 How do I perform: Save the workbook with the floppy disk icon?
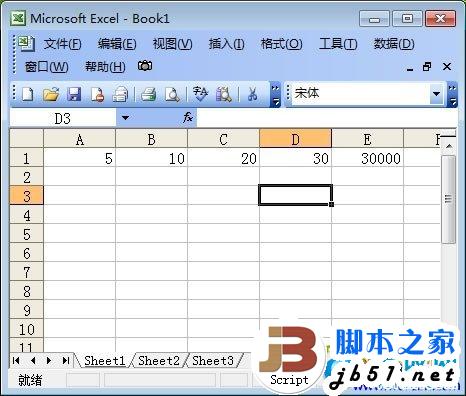coord(74,94)
